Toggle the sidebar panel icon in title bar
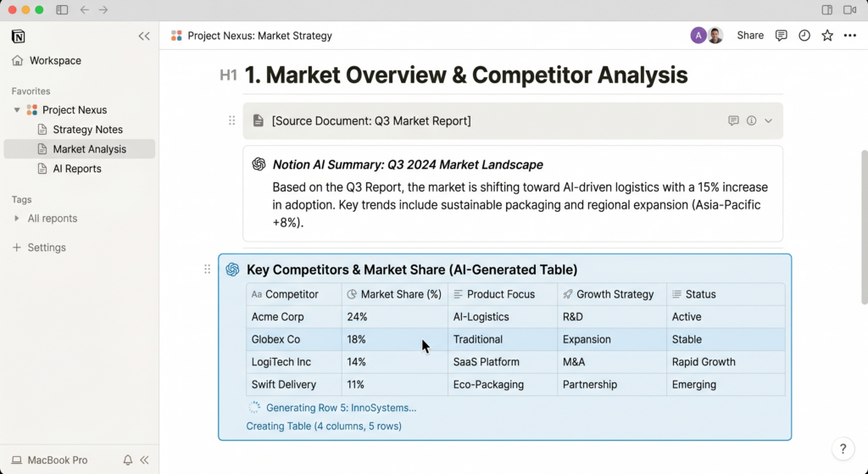This screenshot has width=868, height=474. (62, 10)
